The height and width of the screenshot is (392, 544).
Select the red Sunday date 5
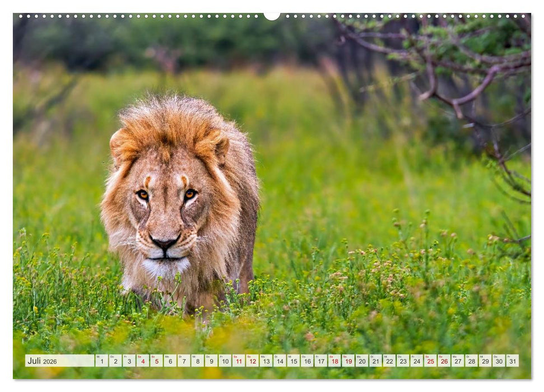[156, 361]
